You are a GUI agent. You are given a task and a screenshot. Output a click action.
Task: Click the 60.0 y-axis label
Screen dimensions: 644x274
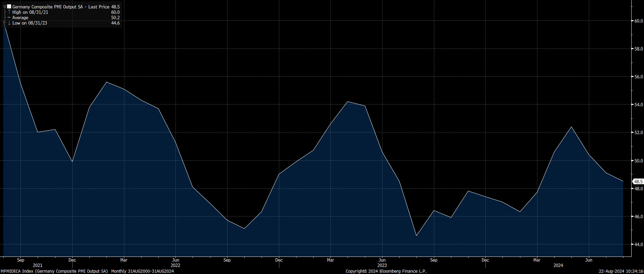pyautogui.click(x=639, y=21)
